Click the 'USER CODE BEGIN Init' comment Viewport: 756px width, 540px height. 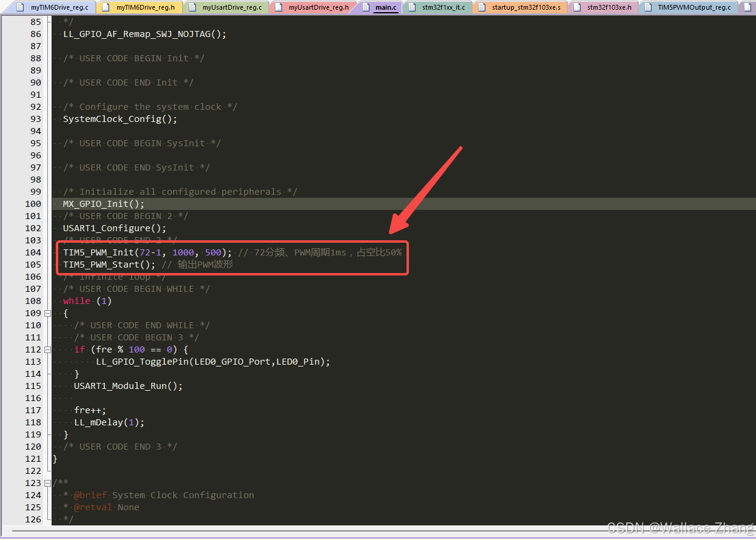click(x=133, y=58)
